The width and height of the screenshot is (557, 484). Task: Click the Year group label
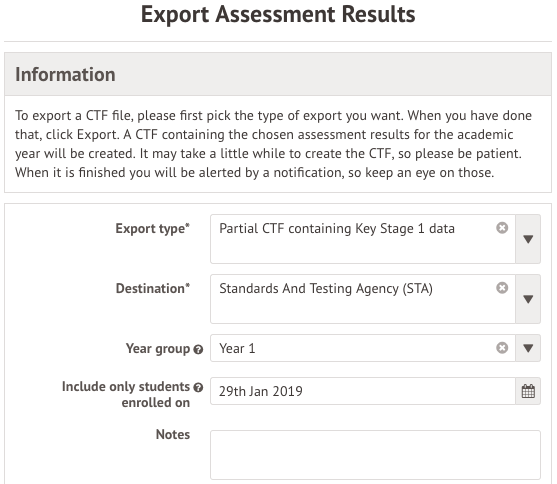158,349
